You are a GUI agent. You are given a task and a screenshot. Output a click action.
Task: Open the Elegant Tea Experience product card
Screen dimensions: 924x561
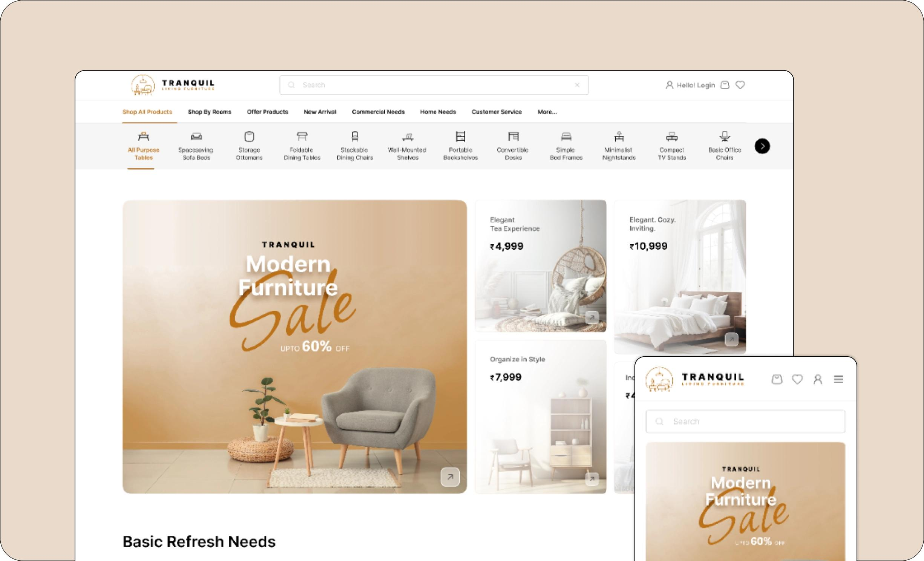tap(541, 266)
